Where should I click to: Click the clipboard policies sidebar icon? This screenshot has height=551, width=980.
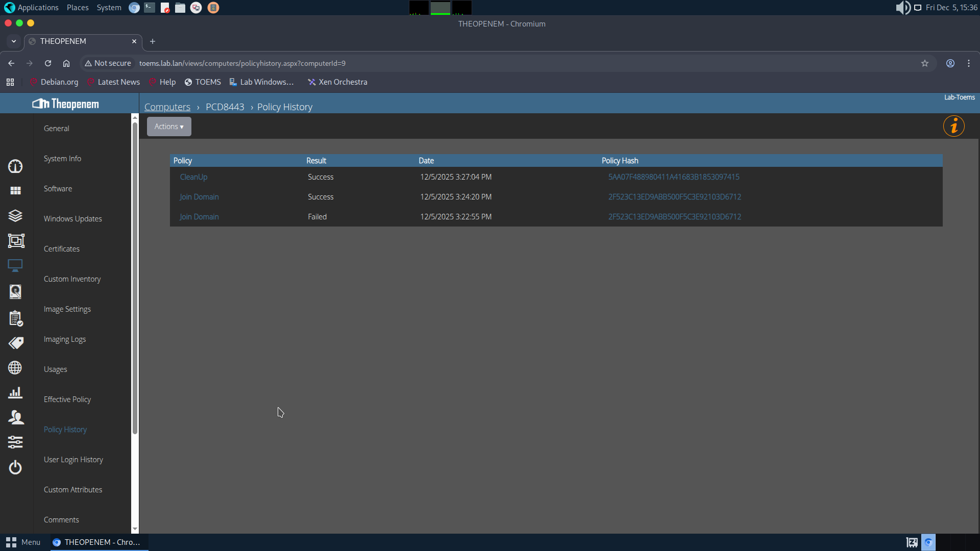(15, 318)
